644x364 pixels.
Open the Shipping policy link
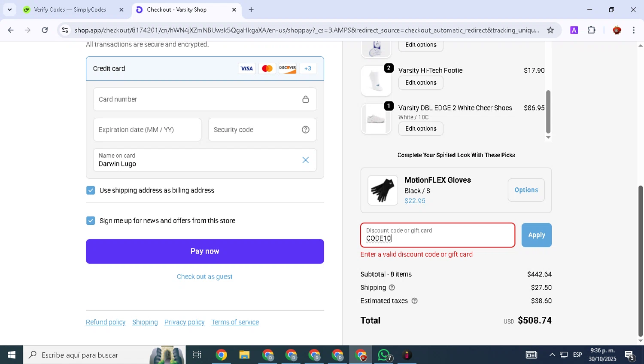click(145, 322)
